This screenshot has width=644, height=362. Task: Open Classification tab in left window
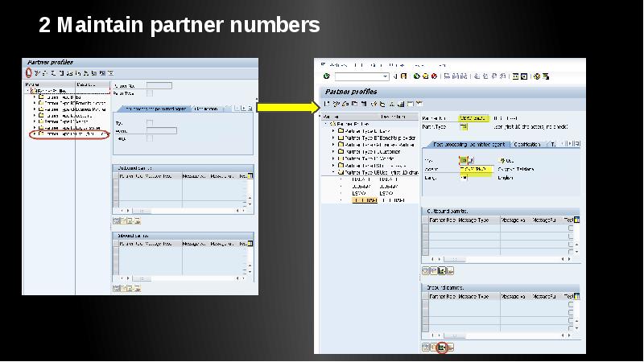206,109
